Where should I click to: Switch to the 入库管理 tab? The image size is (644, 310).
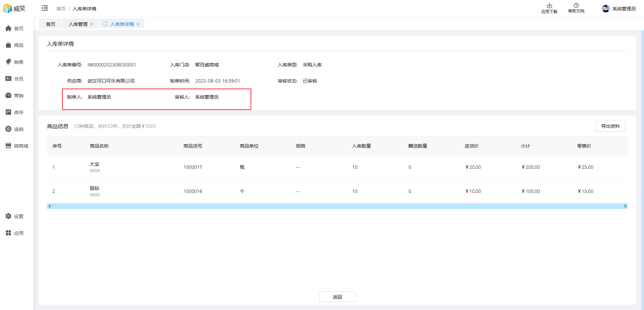pos(78,24)
